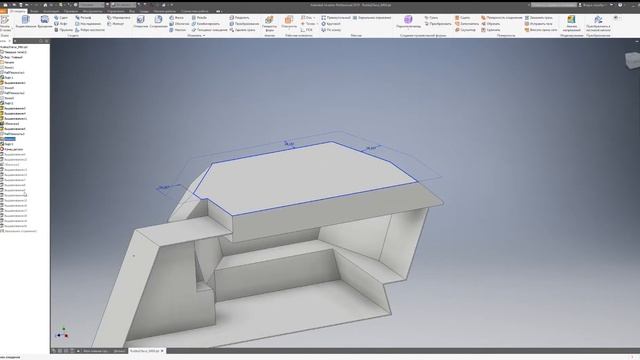The image size is (640, 360).
Task: Select the Mirror tool
Action: coord(371,18)
